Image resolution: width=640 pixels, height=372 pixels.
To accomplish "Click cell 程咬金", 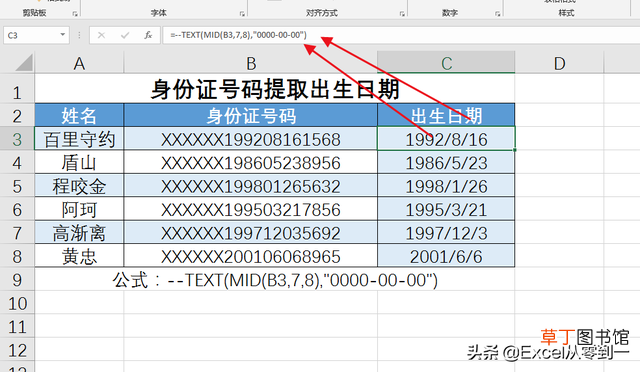I will [79, 186].
